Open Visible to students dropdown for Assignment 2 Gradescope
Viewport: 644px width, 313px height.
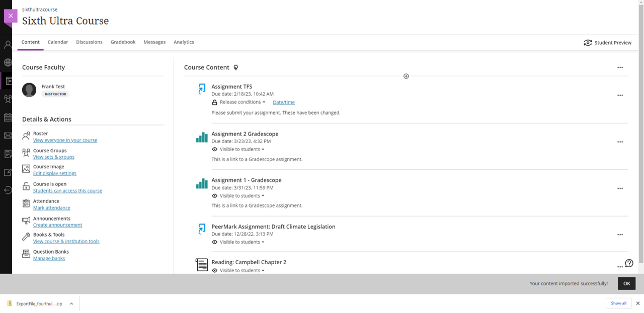(x=242, y=149)
